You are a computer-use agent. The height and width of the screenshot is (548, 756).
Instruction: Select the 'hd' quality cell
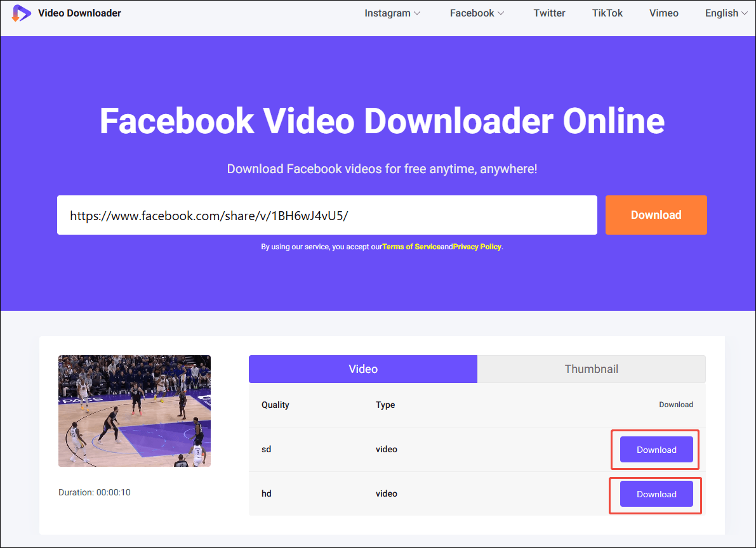click(266, 493)
